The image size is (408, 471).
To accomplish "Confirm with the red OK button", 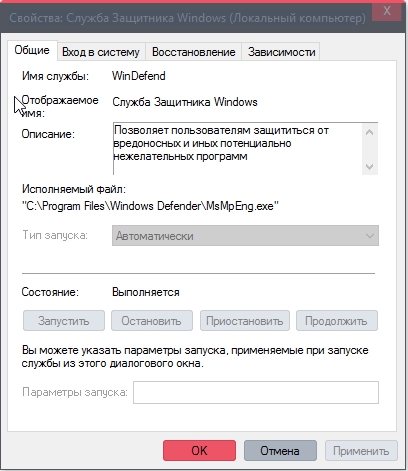I will (199, 451).
